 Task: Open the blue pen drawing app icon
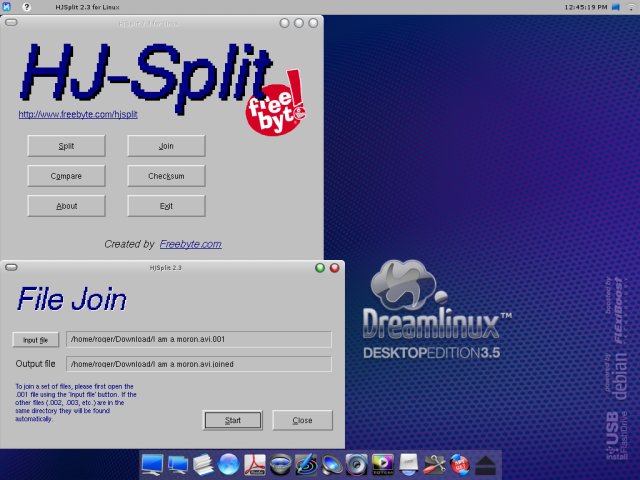coord(306,464)
